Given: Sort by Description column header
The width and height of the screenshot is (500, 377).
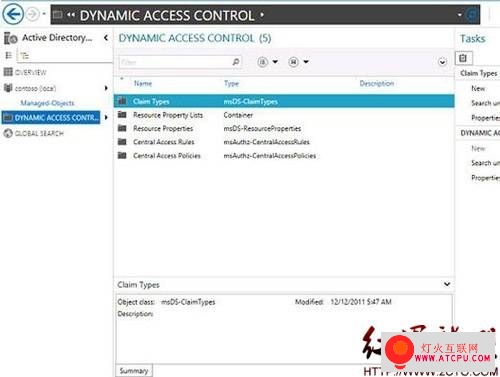Looking at the screenshot, I should [377, 83].
